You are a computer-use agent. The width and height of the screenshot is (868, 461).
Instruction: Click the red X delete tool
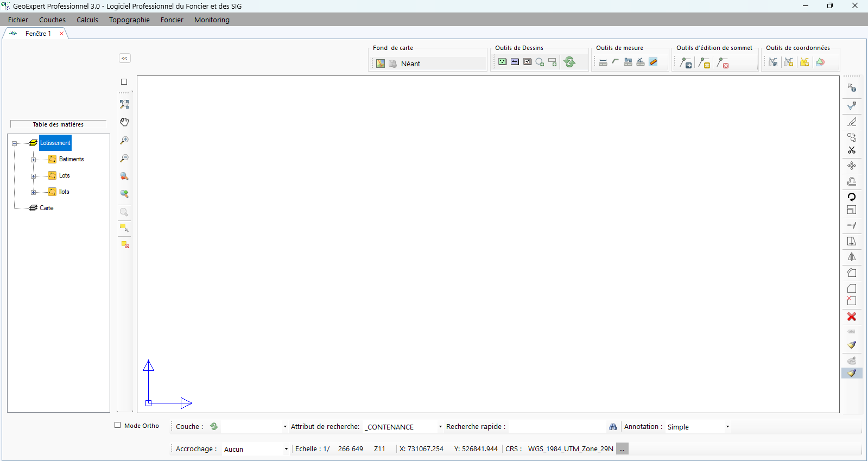coord(852,317)
